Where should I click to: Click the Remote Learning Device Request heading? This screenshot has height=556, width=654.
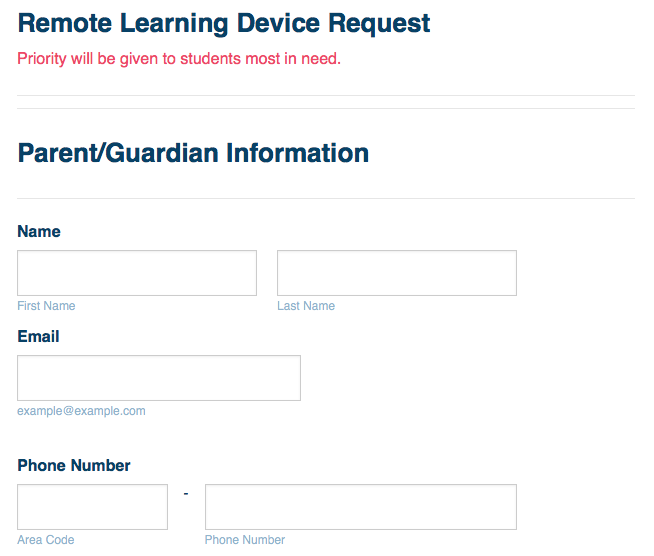tap(224, 23)
